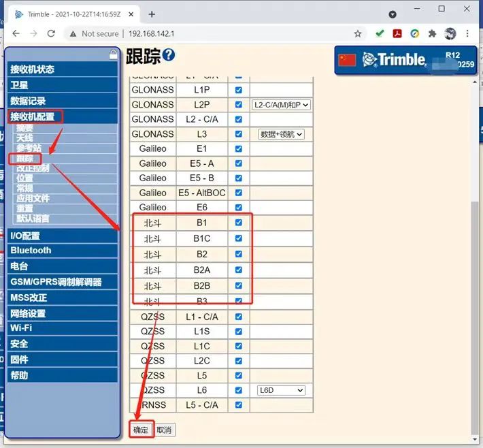
Task: Click the Not secure warning icon
Action: pos(73,33)
